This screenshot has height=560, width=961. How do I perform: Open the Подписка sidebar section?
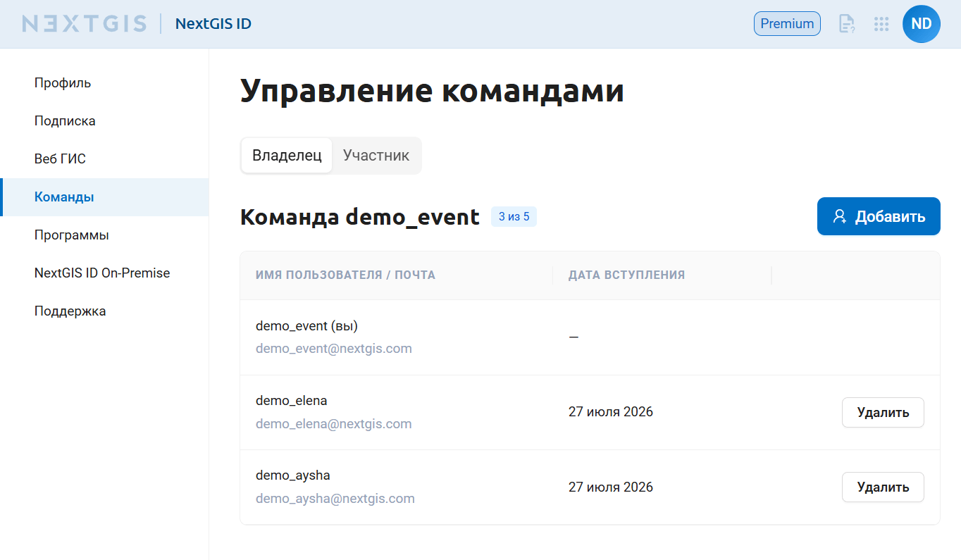click(104, 121)
